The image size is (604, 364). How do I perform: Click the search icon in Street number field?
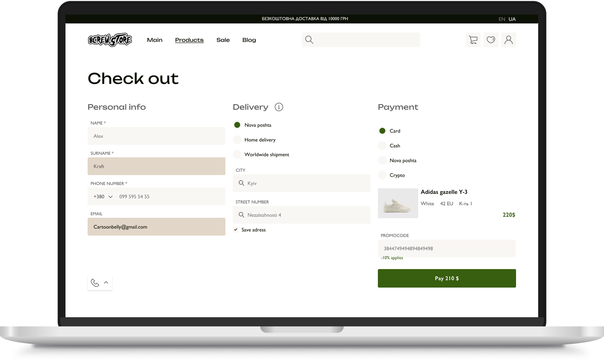click(242, 215)
